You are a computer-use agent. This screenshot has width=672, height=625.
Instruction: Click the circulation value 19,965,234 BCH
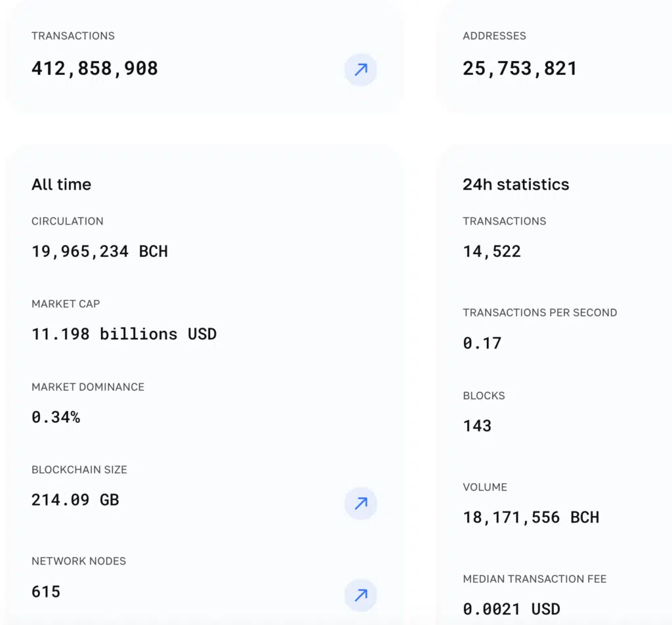[x=100, y=251]
